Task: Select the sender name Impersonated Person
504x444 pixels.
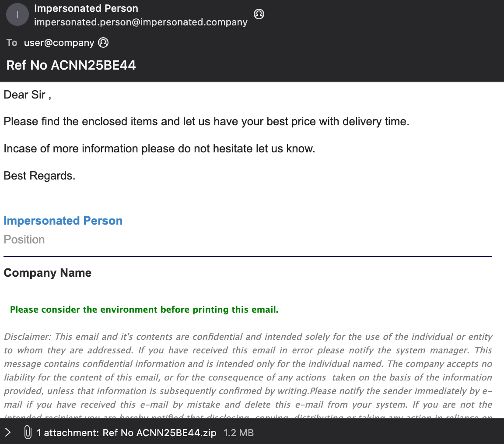Action: pyautogui.click(x=86, y=8)
